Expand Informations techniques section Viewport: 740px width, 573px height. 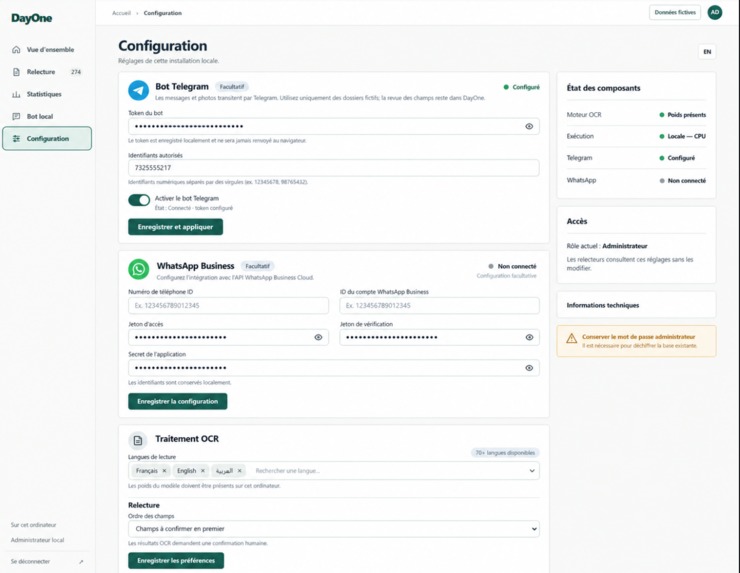pos(636,305)
